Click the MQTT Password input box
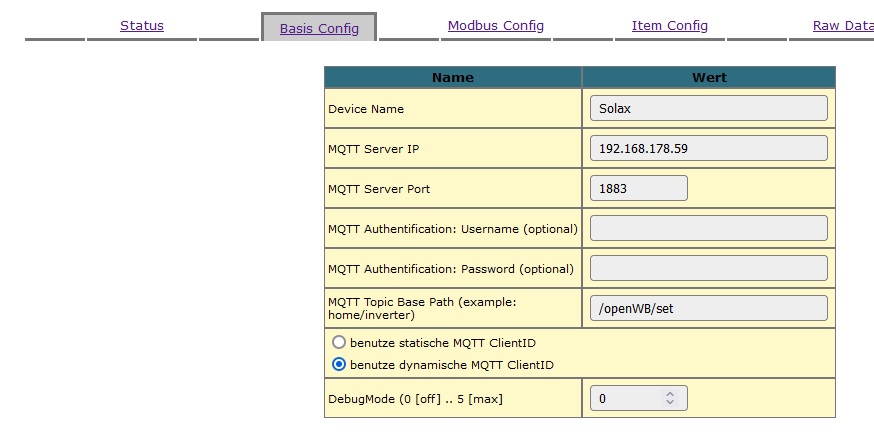 tap(708, 268)
